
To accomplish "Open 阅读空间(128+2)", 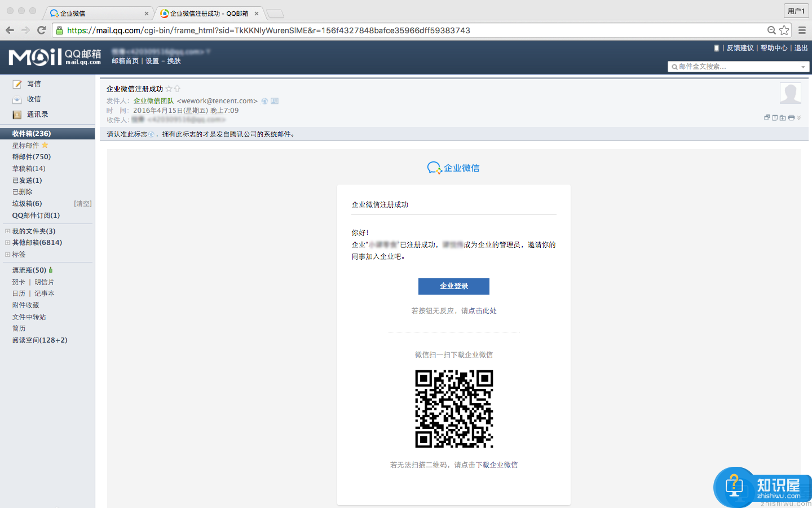I will (x=40, y=340).
